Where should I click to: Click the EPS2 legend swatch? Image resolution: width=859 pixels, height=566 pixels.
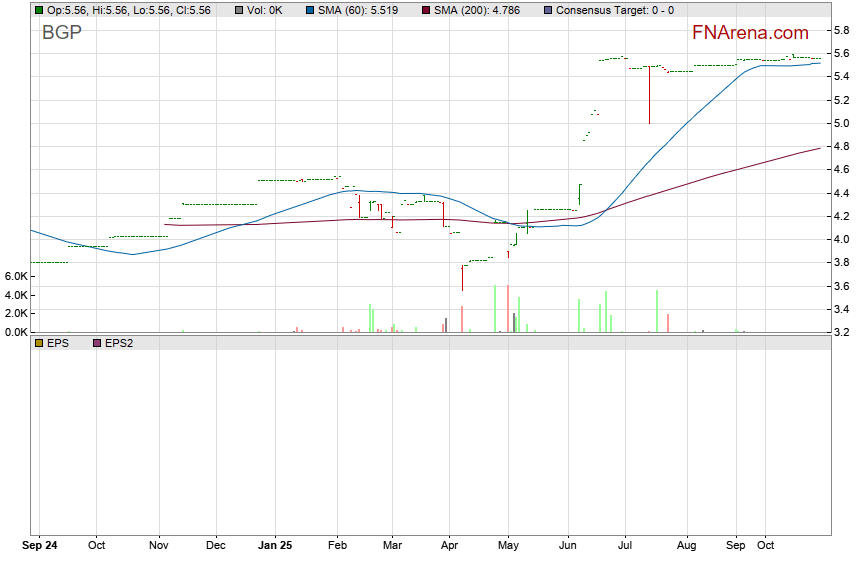pos(97,343)
